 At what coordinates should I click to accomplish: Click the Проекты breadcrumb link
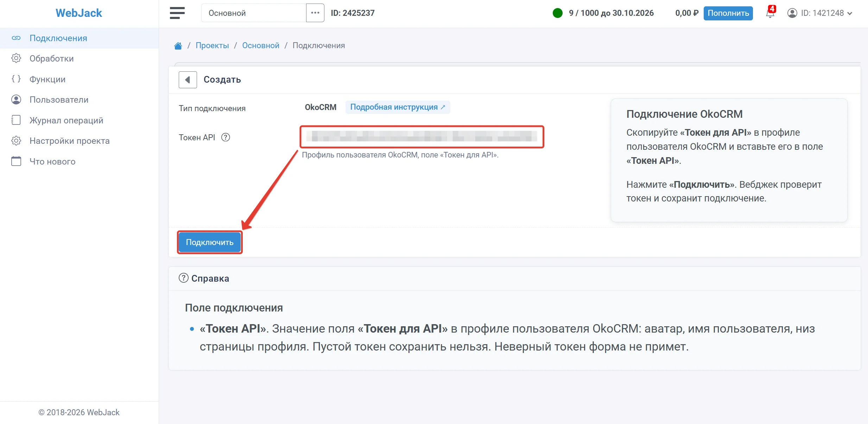(212, 46)
